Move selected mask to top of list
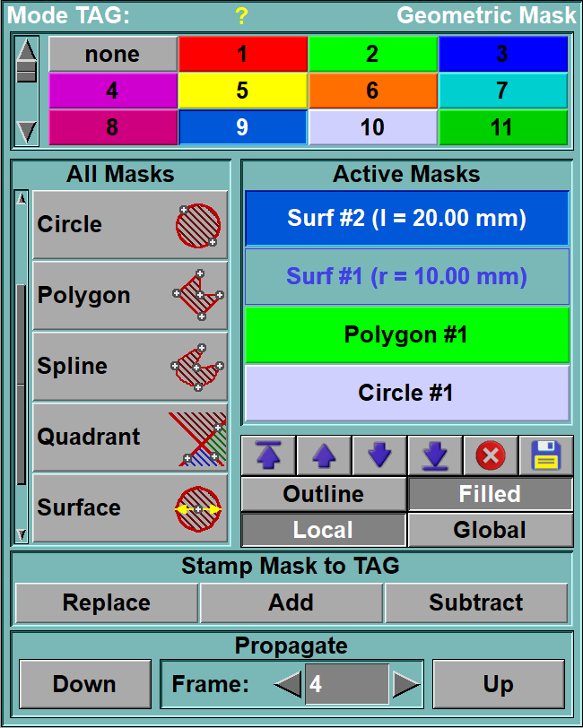 click(x=268, y=455)
